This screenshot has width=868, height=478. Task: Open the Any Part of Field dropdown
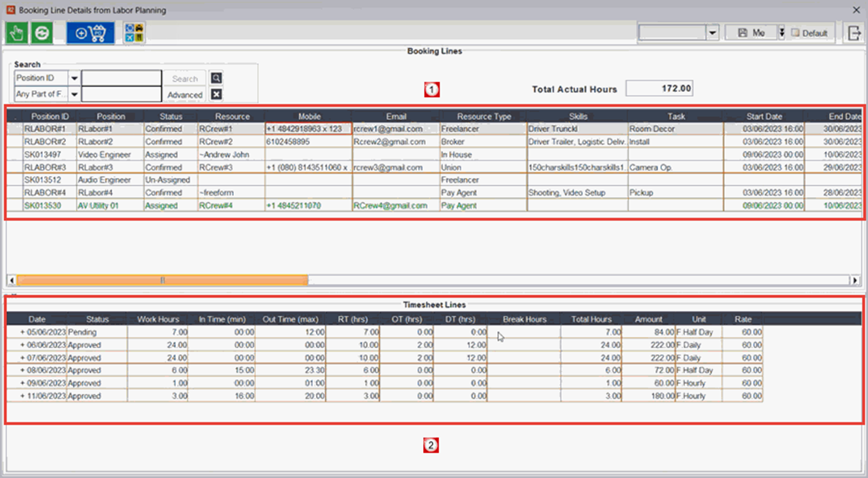point(75,94)
